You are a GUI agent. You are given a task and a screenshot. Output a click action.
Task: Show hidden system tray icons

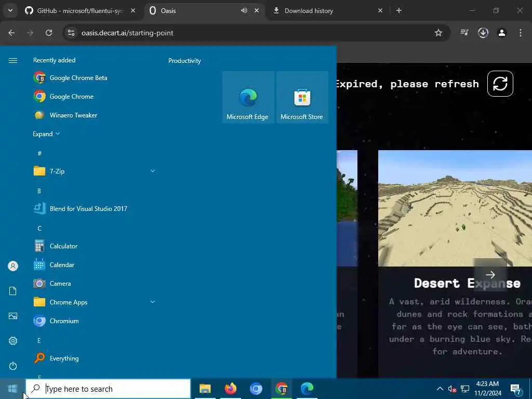click(x=440, y=389)
